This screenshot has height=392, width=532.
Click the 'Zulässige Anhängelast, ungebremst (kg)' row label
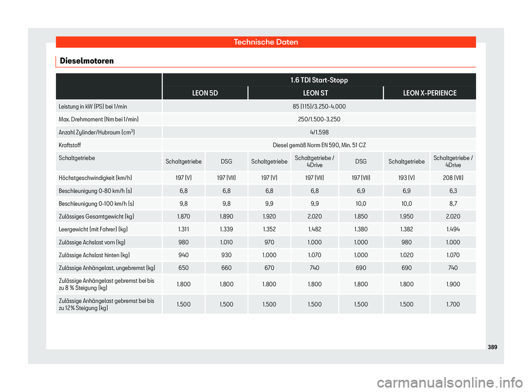(107, 268)
